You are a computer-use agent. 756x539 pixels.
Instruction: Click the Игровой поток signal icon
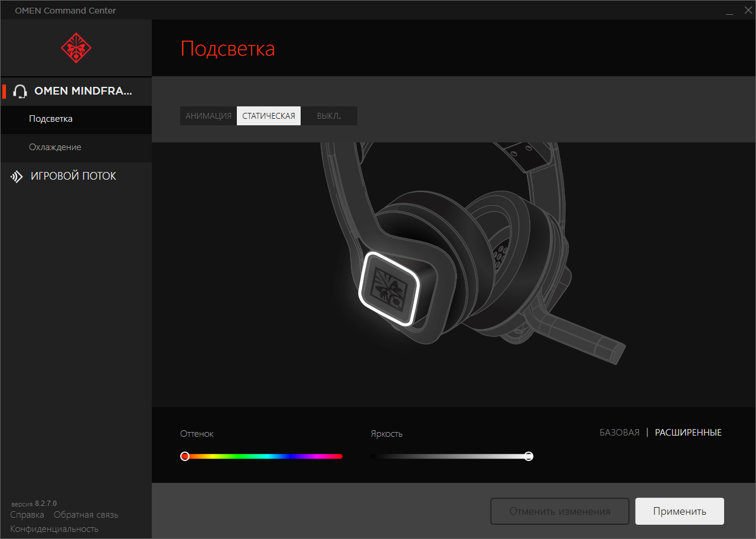[17, 176]
